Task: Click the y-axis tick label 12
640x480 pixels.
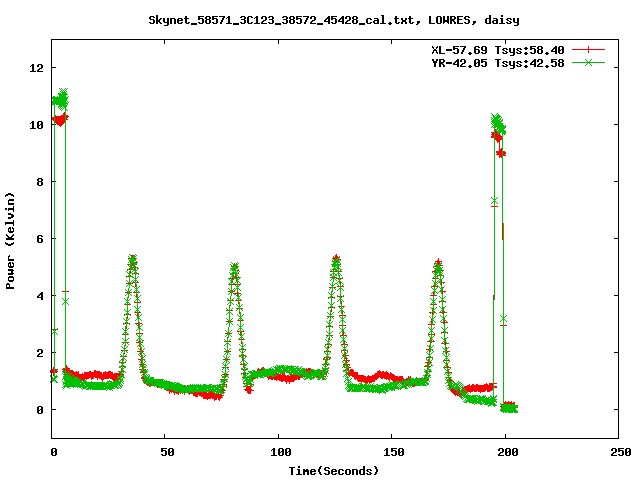Action: click(36, 68)
